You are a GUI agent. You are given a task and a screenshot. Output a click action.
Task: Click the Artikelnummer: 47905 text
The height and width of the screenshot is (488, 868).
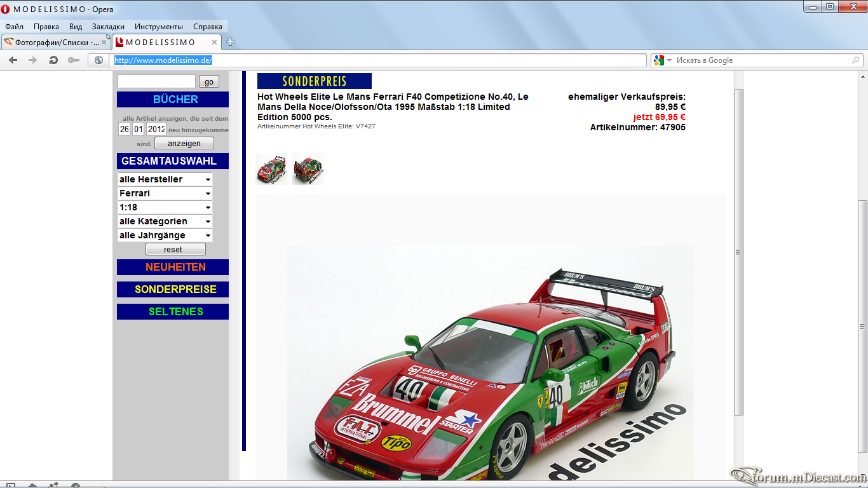pyautogui.click(x=638, y=127)
